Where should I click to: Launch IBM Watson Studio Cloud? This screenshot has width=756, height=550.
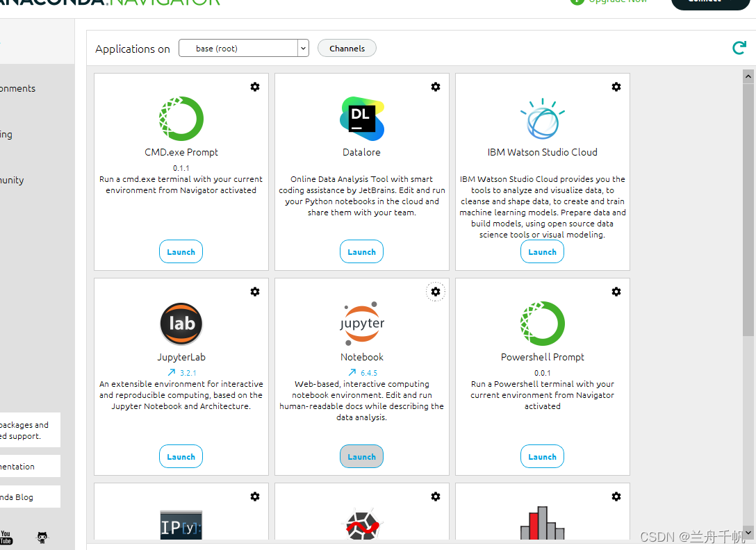(x=542, y=251)
